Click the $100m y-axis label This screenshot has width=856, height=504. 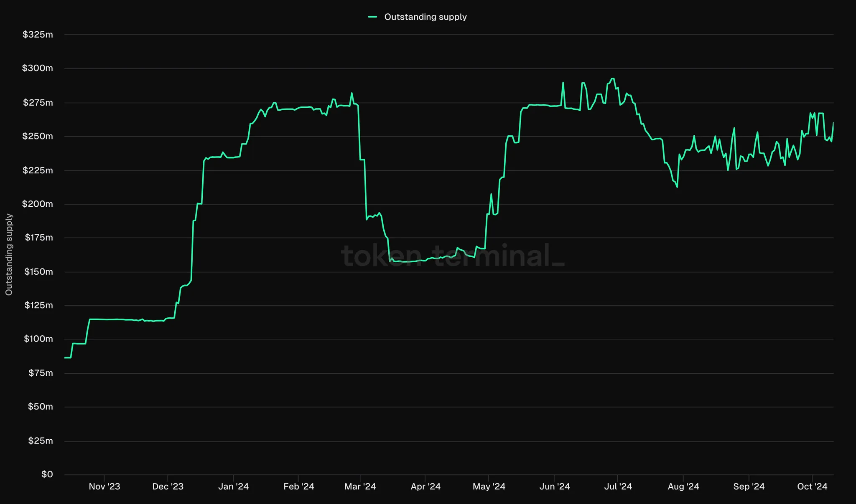click(38, 339)
